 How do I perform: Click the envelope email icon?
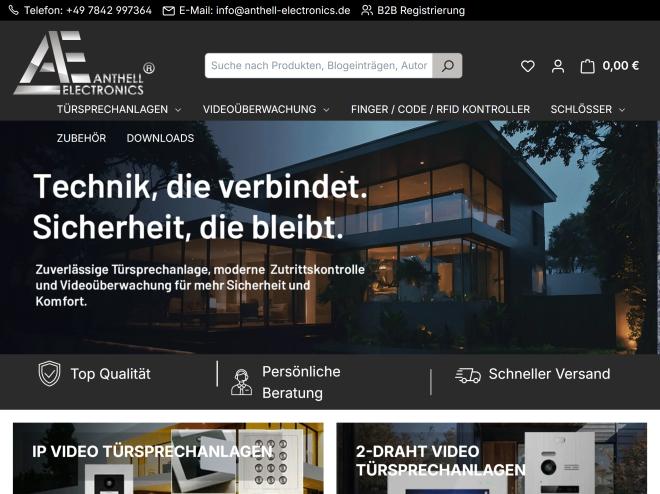point(169,11)
